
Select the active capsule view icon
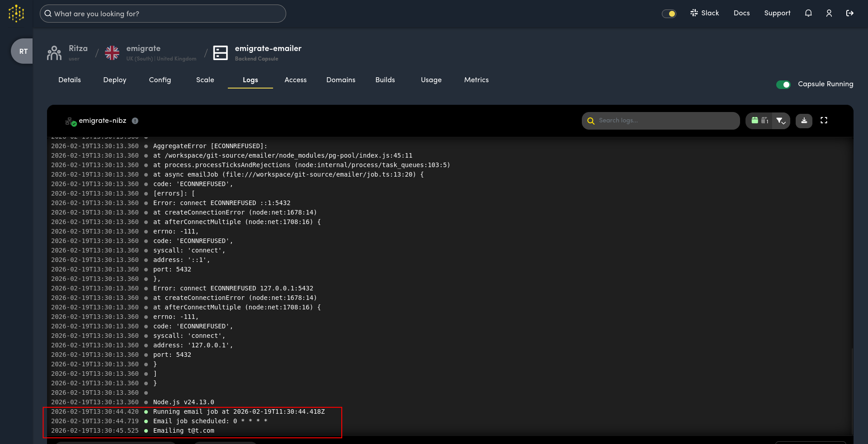click(x=754, y=120)
